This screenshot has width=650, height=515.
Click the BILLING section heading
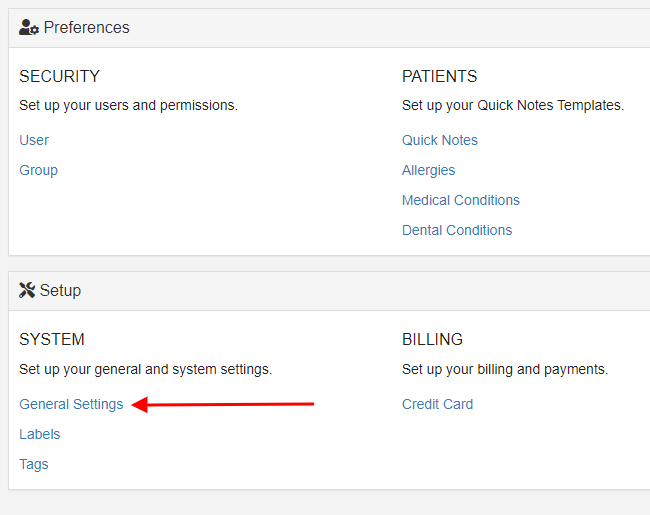click(432, 339)
